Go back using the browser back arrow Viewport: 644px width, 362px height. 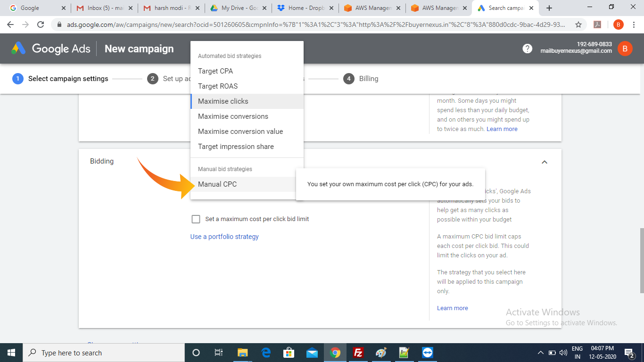coord(10,25)
